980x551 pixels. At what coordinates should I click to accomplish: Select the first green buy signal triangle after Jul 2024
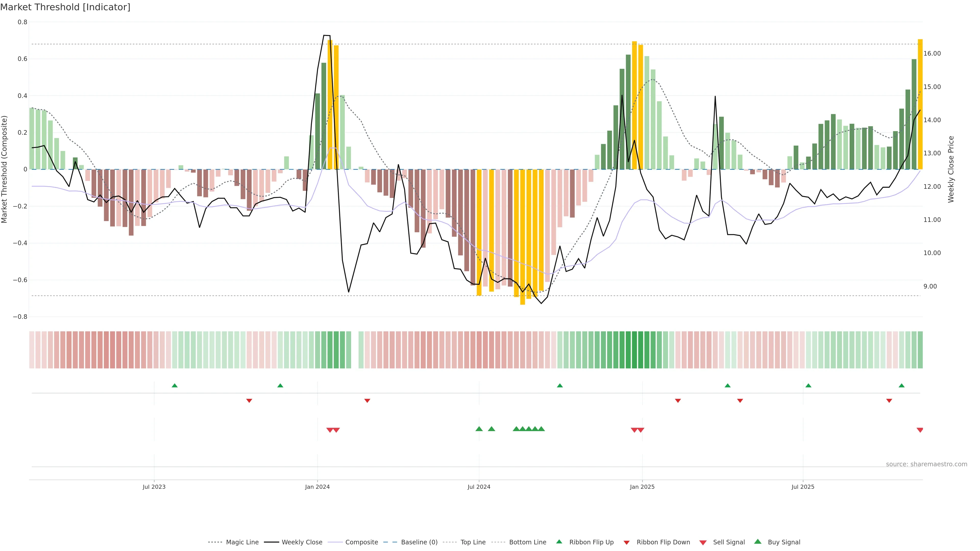pyautogui.click(x=479, y=429)
